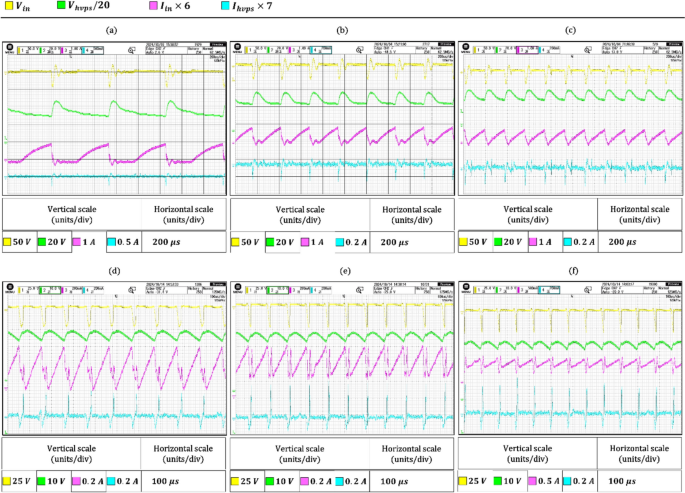Click the 1 A value under panel (b)
Viewport: 685px width, 493px height.
coord(317,242)
